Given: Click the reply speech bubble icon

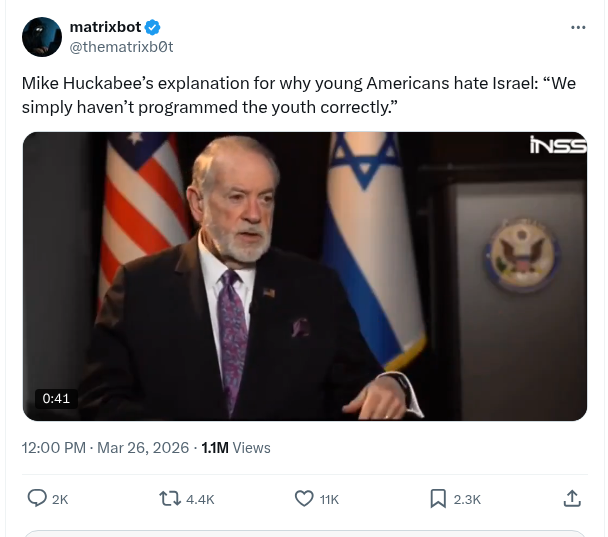Looking at the screenshot, I should [x=37, y=498].
